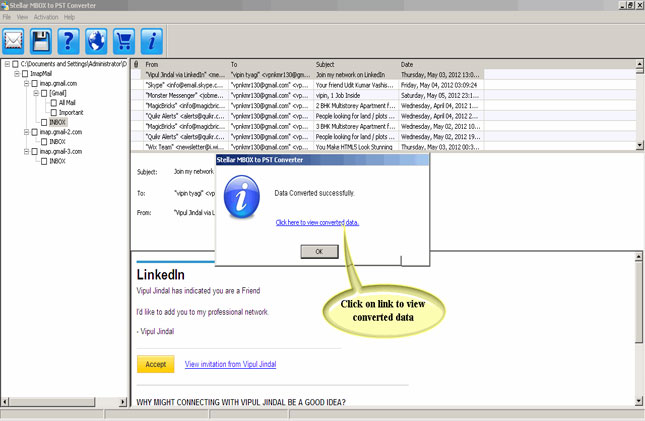Check the imap.gmail-3.com checkbox
This screenshot has height=421, width=645.
coord(35,151)
